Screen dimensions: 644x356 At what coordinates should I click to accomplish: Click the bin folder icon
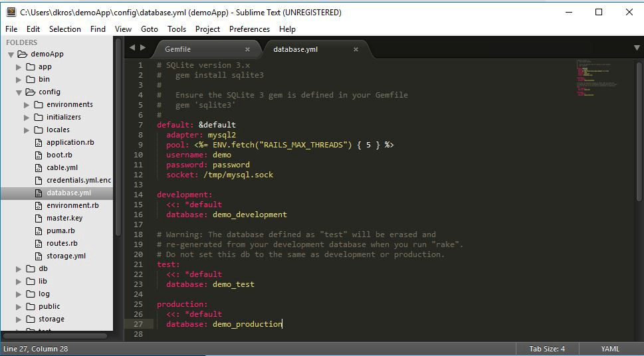click(31, 79)
